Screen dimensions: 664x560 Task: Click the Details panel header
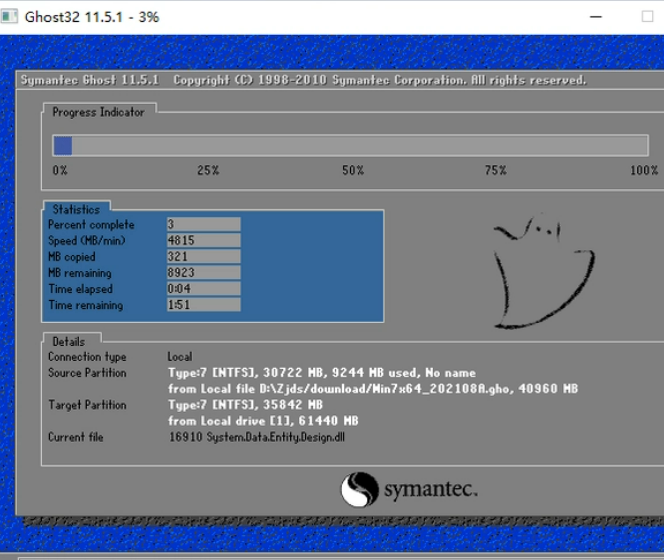point(69,341)
